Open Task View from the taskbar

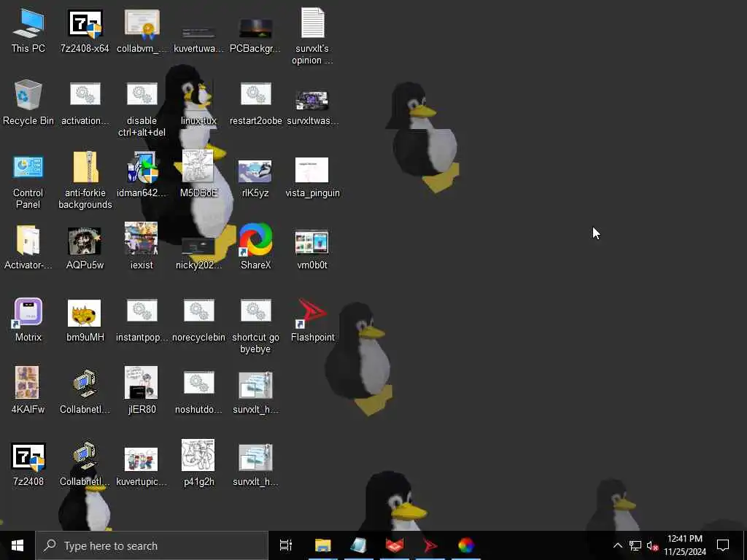(286, 545)
